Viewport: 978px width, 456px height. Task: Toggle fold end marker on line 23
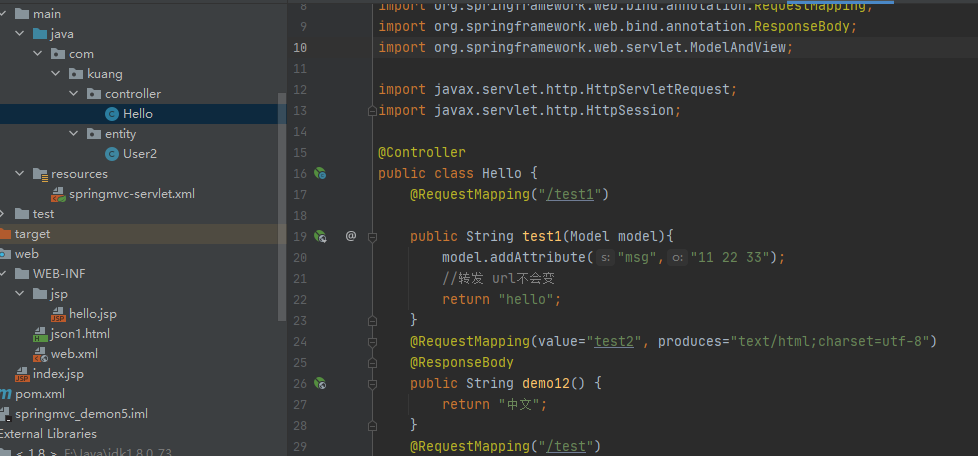tap(372, 321)
